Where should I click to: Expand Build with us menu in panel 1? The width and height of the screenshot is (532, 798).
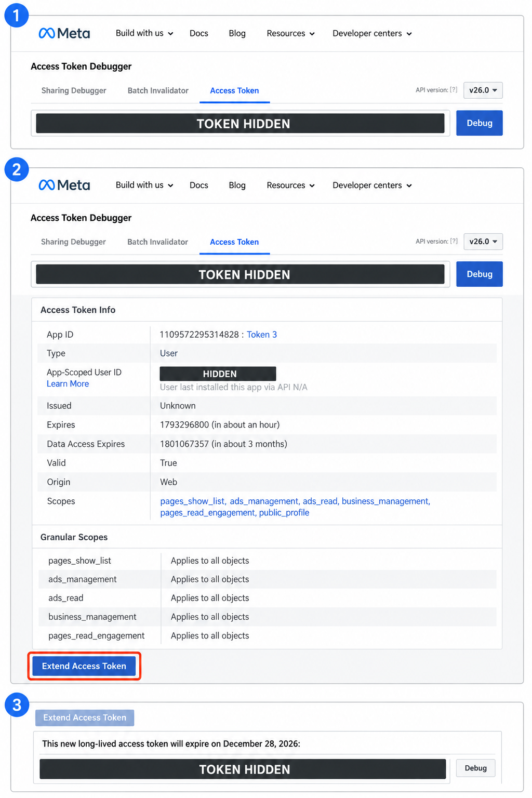tap(144, 33)
